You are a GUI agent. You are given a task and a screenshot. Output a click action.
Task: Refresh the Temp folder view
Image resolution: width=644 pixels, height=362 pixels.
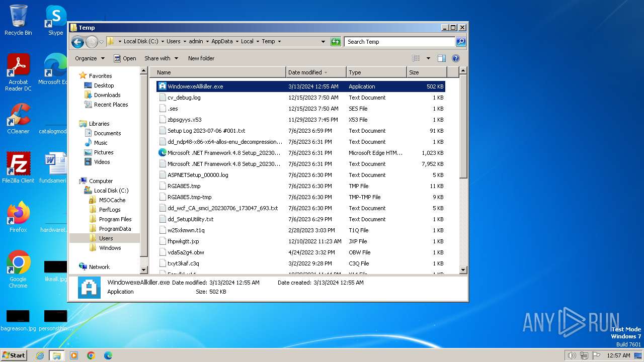pyautogui.click(x=336, y=42)
